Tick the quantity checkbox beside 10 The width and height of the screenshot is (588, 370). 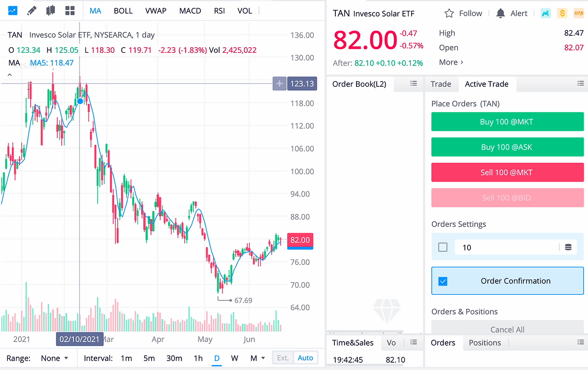[x=443, y=247]
